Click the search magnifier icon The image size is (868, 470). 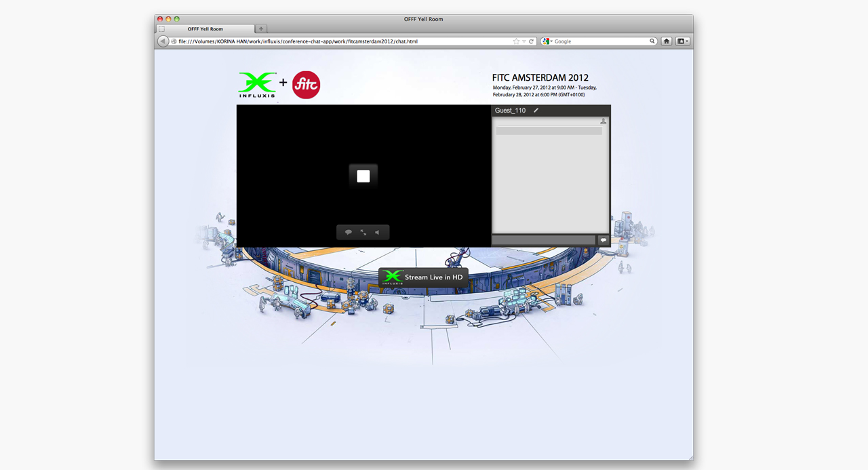(652, 41)
